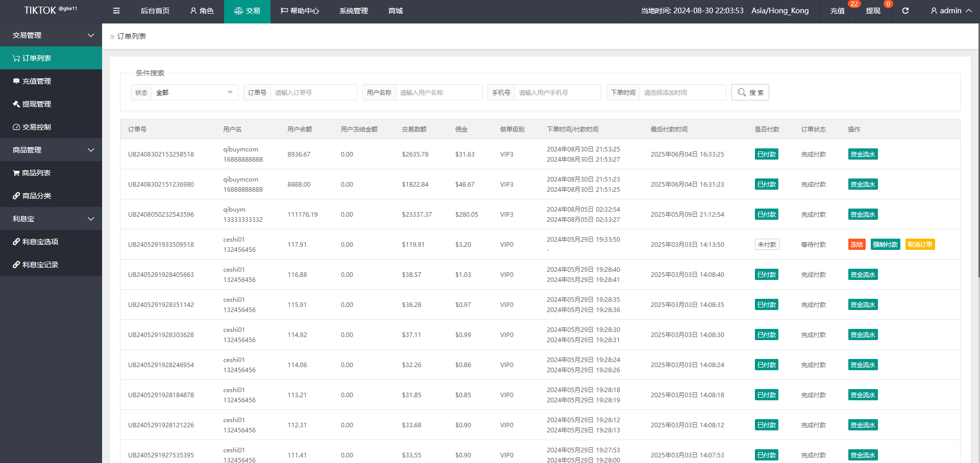Click the 订单号 search input field
Screen dimensions: 980x463
tap(313, 92)
